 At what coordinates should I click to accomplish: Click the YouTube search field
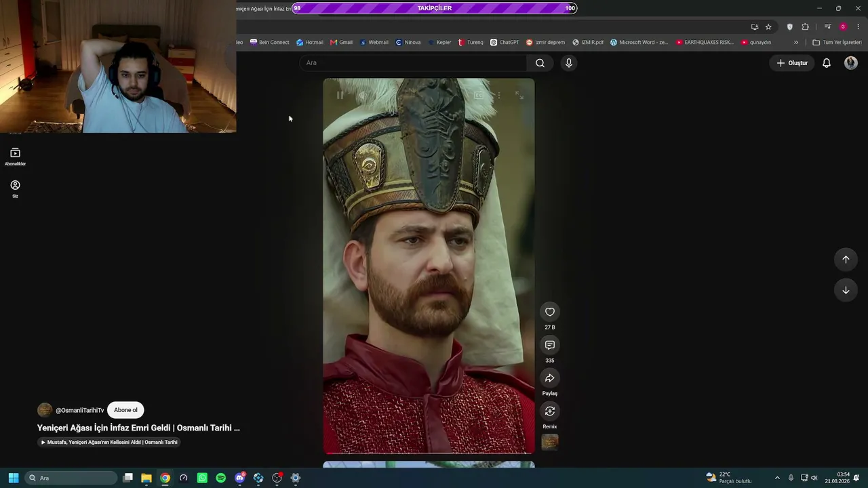pos(413,63)
